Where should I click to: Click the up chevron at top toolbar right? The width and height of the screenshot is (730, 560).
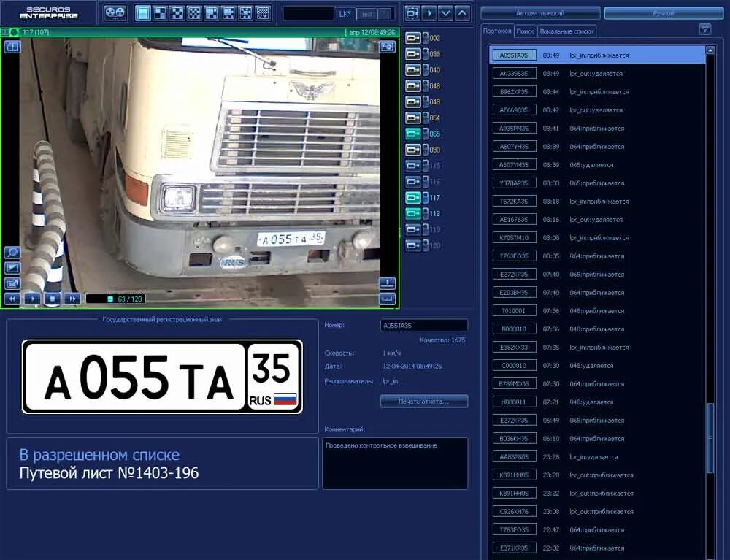(x=461, y=13)
